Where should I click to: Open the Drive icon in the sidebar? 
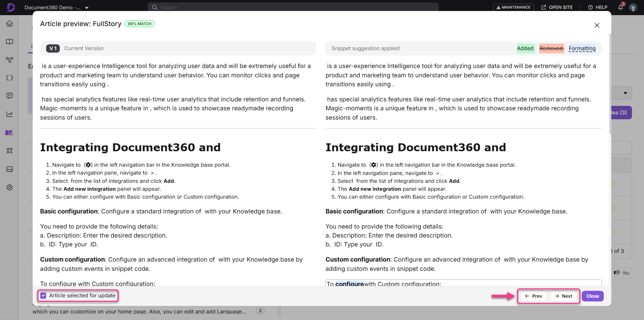[x=9, y=169]
